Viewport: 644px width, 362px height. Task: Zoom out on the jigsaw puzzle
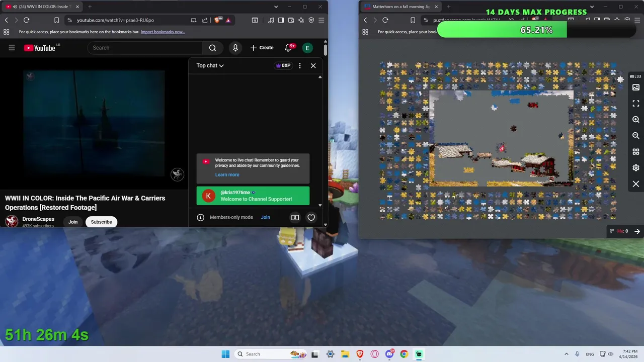[636, 136]
